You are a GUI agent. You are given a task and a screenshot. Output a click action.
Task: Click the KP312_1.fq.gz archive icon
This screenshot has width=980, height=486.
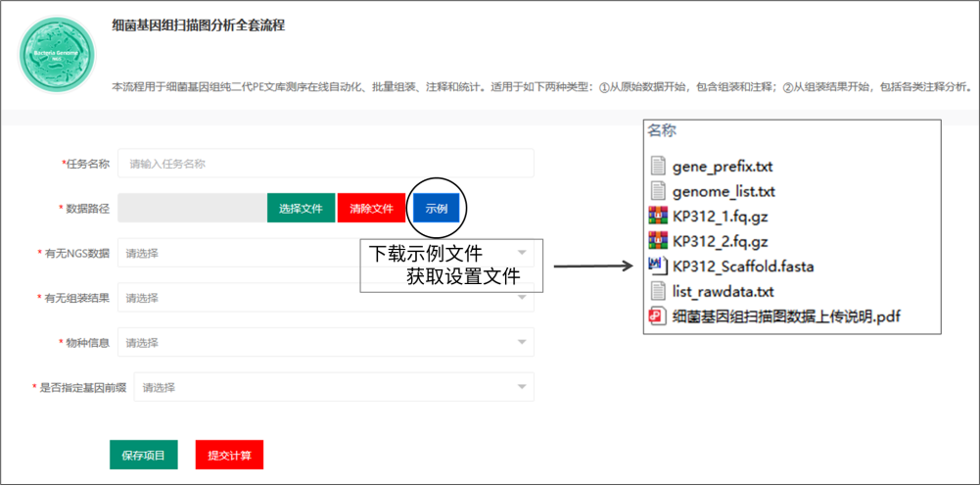click(658, 216)
